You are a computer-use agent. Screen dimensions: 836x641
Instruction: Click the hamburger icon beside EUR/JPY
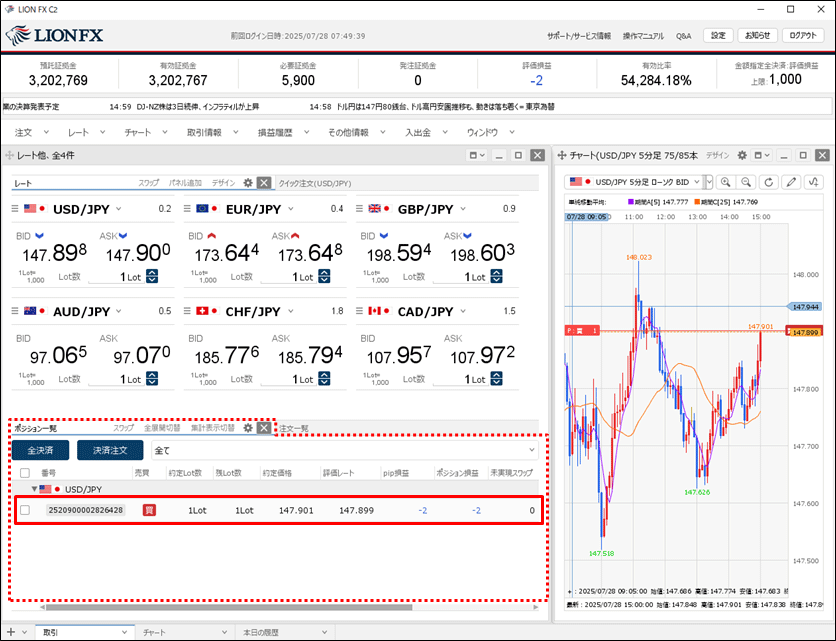tap(187, 209)
